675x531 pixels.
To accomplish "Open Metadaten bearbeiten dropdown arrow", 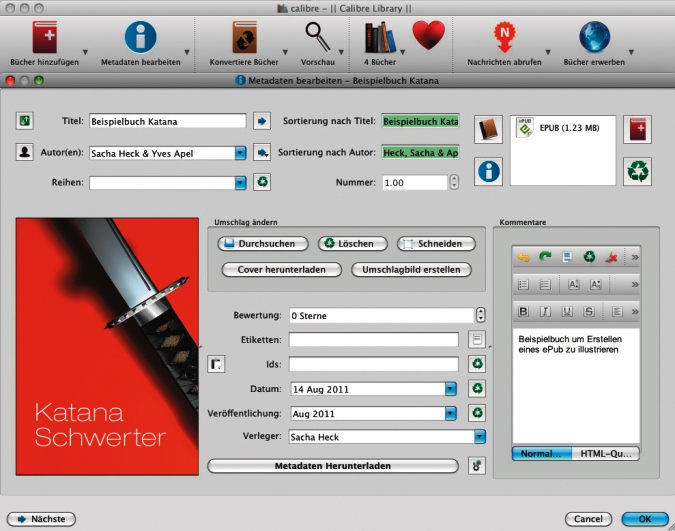I will tap(187, 52).
